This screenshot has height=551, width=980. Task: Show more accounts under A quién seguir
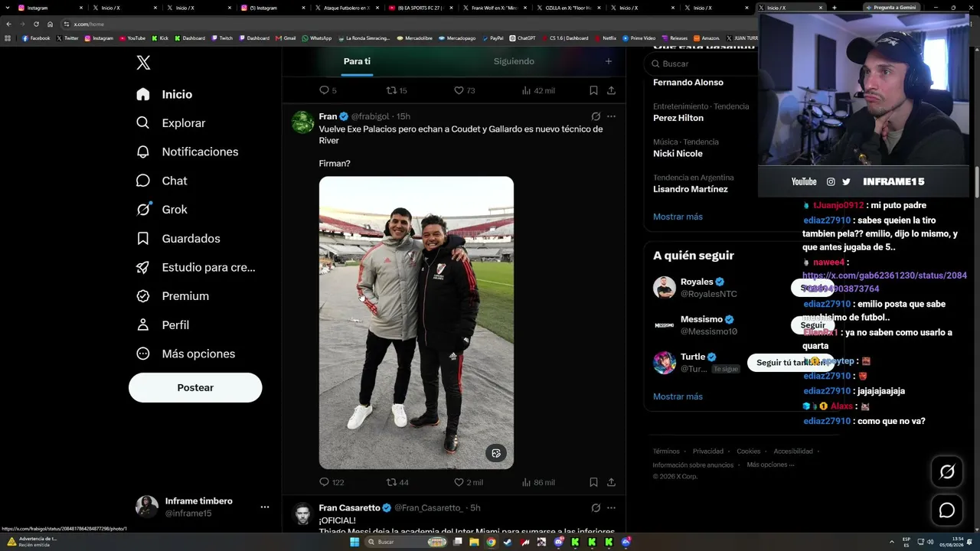(678, 396)
